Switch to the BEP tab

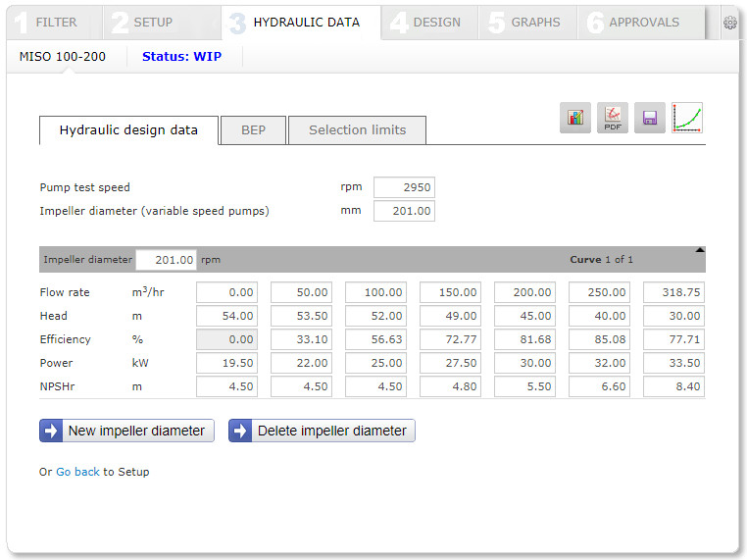click(253, 129)
